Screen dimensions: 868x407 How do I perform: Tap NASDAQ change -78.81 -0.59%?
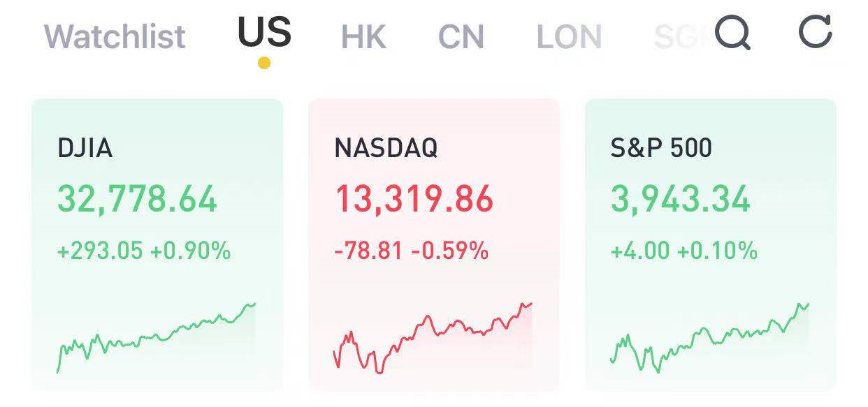tap(411, 250)
